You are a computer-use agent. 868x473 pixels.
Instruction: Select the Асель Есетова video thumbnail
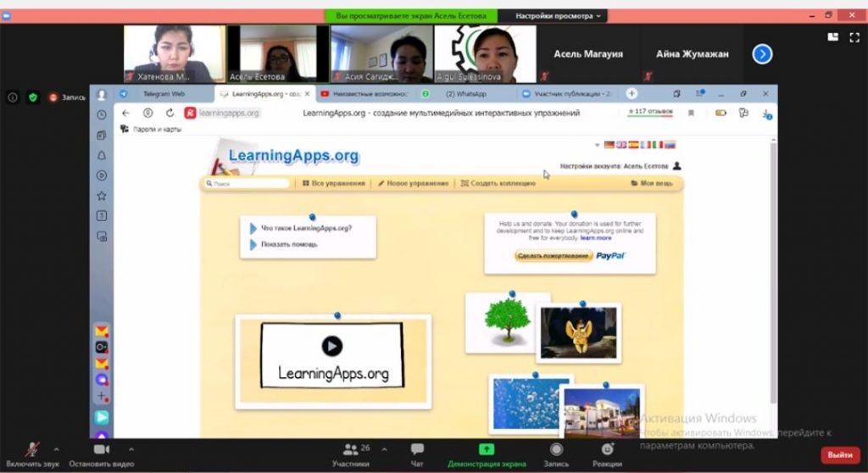pyautogui.click(x=278, y=53)
